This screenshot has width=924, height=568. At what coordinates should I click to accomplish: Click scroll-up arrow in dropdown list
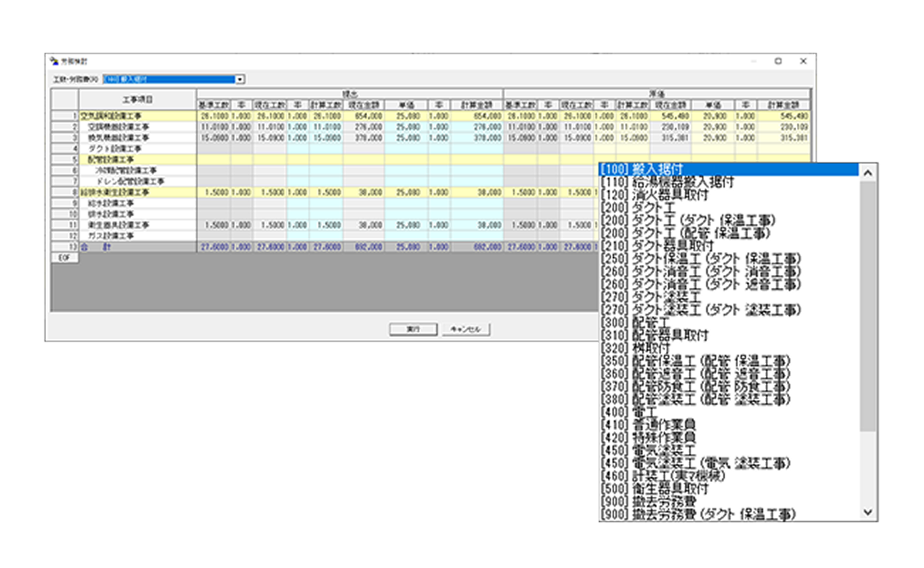tap(869, 170)
